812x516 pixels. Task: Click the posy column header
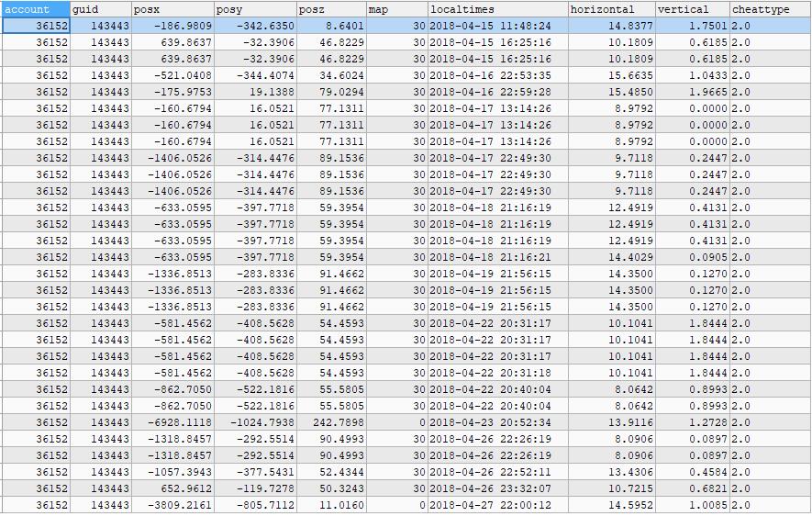(255, 9)
